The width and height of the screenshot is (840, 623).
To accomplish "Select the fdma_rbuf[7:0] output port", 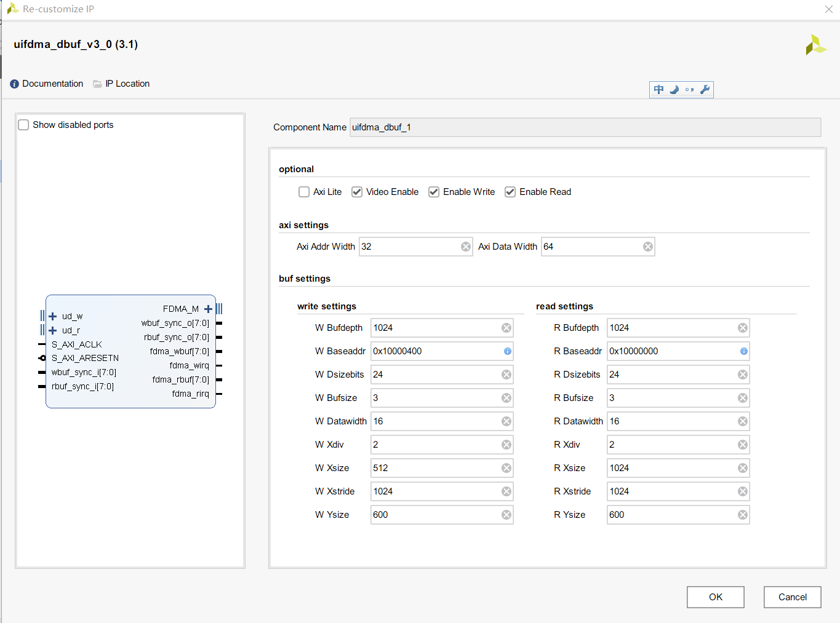I will tap(181, 379).
